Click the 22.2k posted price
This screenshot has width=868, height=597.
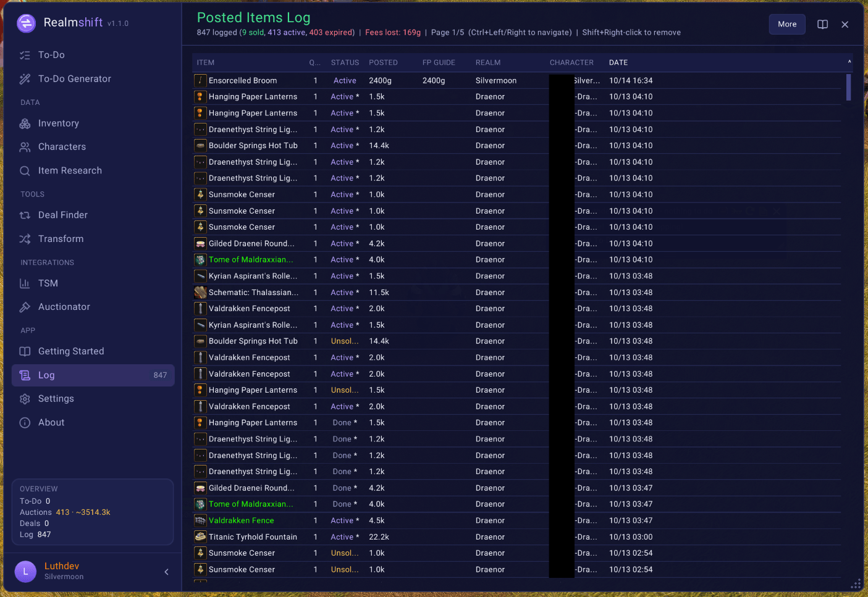tap(378, 537)
